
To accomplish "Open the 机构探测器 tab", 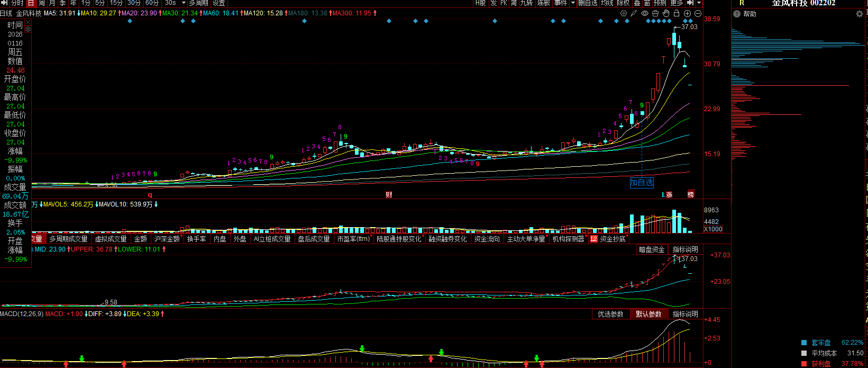I will click(x=569, y=239).
